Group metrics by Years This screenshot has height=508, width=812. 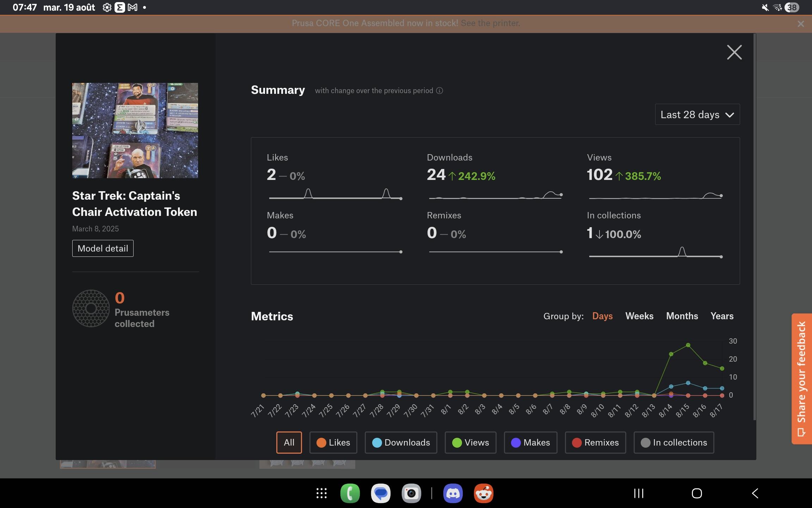722,316
